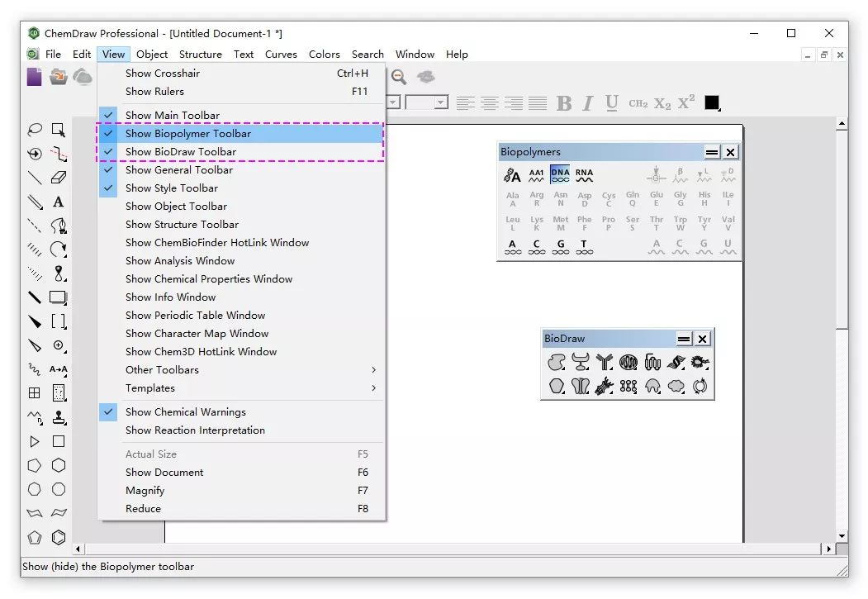Click the Open file icon

tap(58, 77)
